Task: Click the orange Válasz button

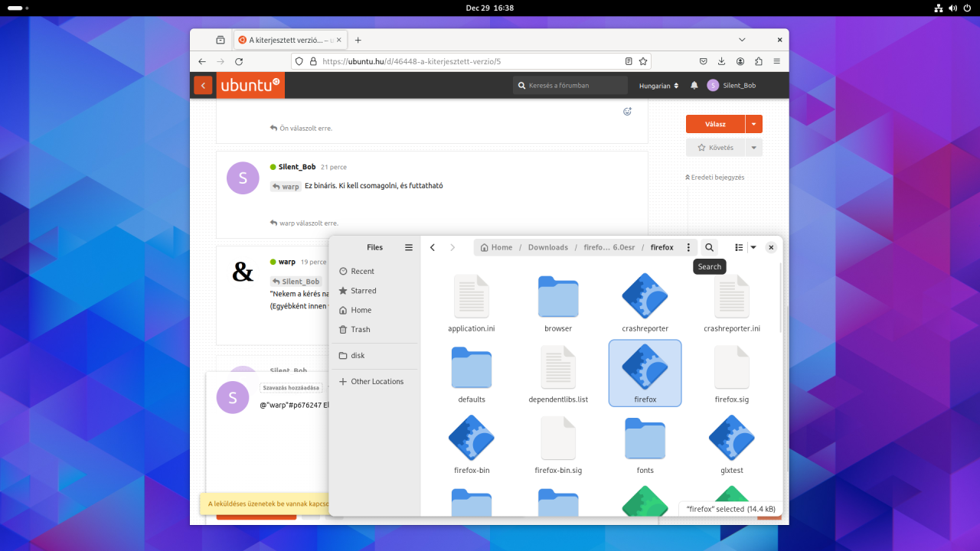Action: pyautogui.click(x=715, y=124)
